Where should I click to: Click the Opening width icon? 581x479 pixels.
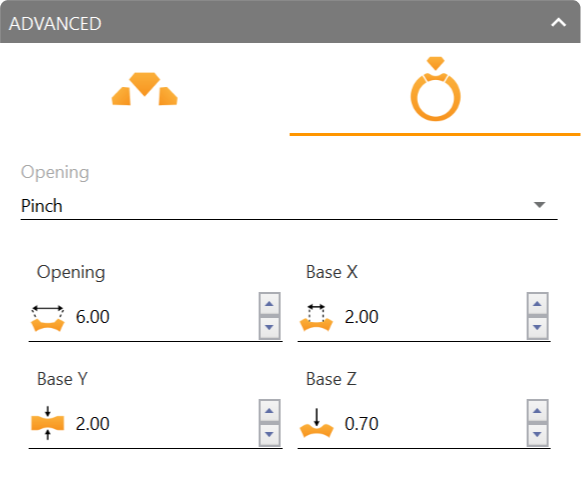tap(48, 318)
